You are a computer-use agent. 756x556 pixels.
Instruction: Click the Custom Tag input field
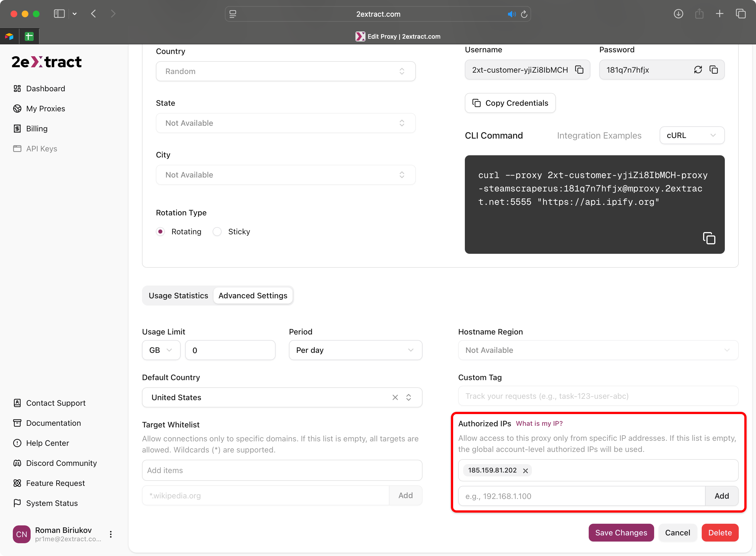pyautogui.click(x=598, y=396)
